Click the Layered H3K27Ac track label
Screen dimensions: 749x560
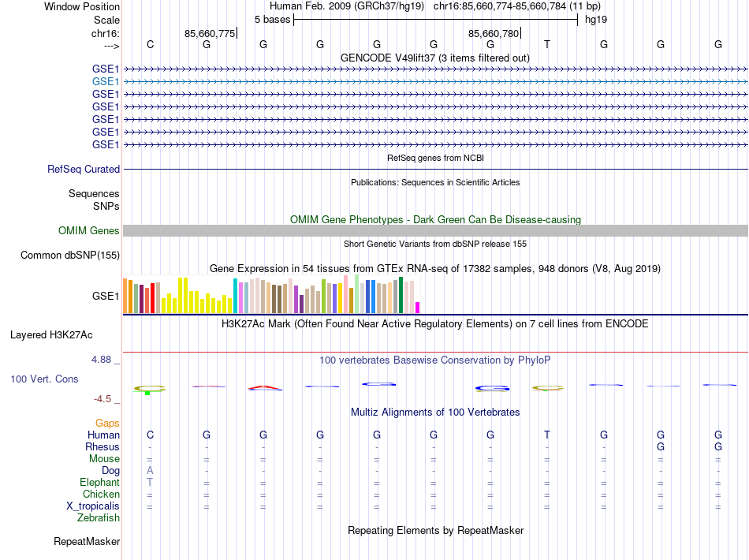51,334
